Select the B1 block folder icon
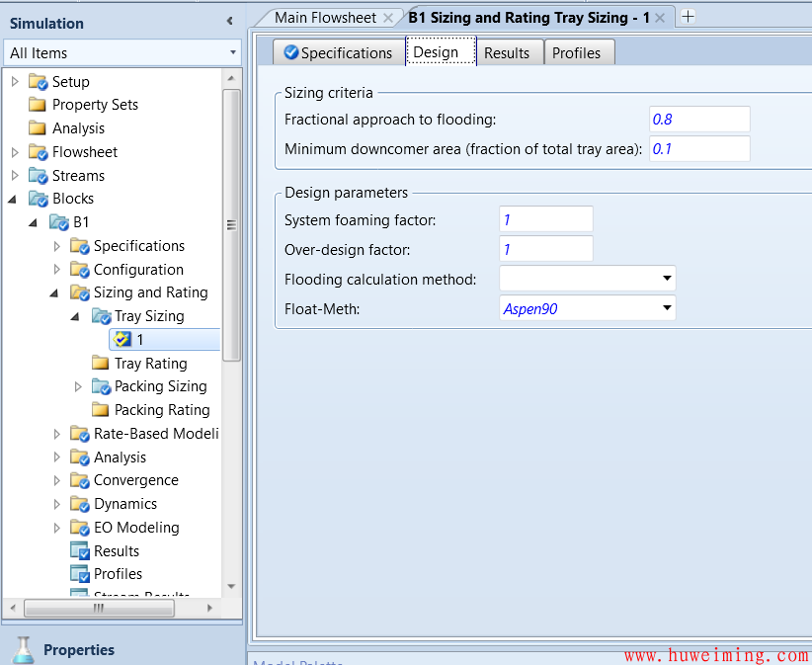The image size is (812, 665). point(59,222)
